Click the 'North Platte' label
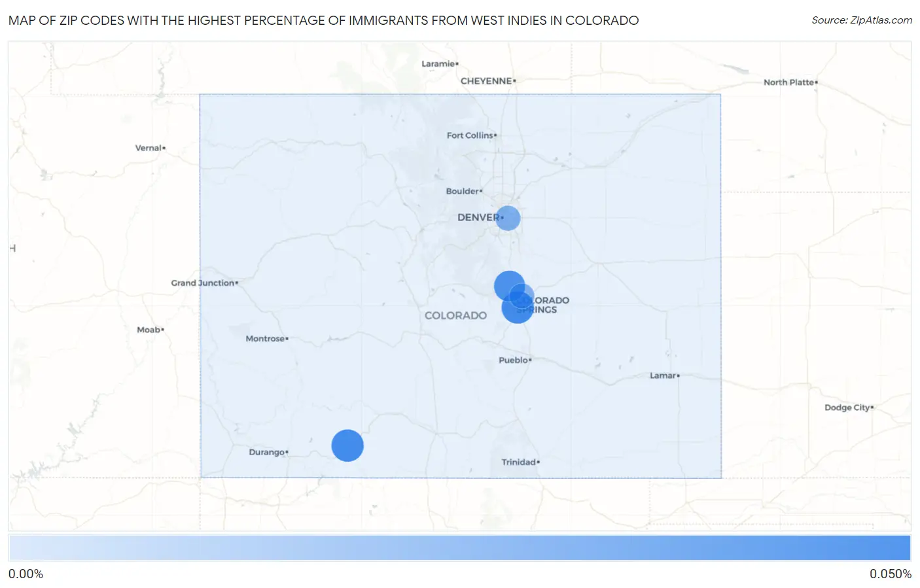The image size is (920, 588). tap(789, 82)
